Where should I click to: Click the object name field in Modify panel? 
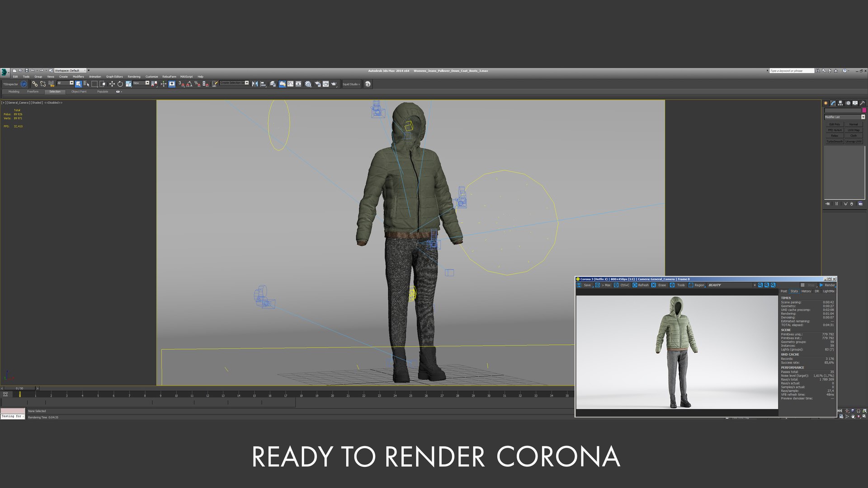(843, 110)
